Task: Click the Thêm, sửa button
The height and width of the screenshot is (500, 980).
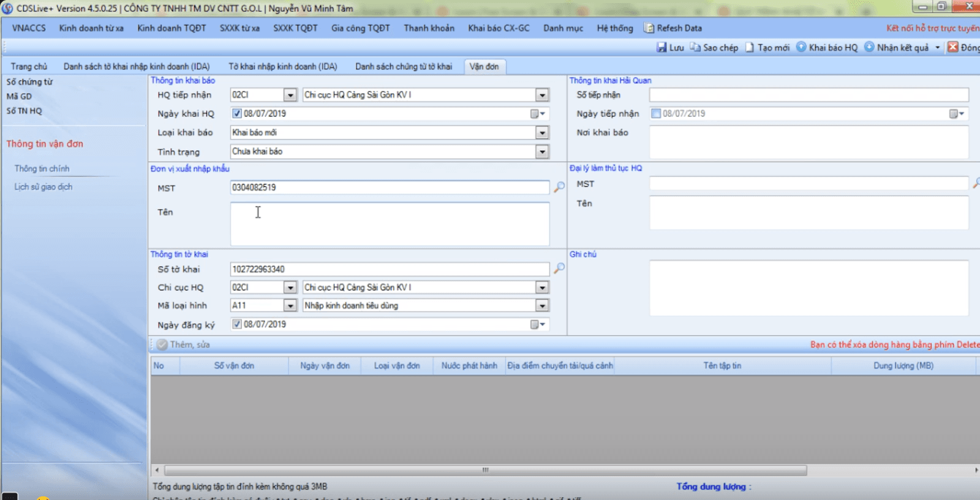Action: 184,344
